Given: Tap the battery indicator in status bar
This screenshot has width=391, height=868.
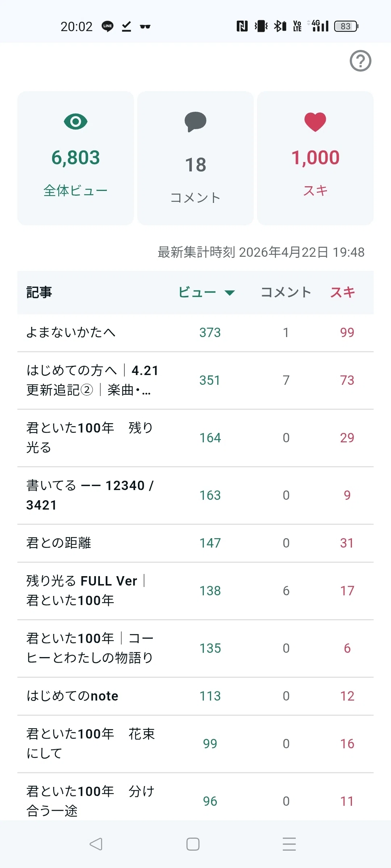Looking at the screenshot, I should 346,26.
